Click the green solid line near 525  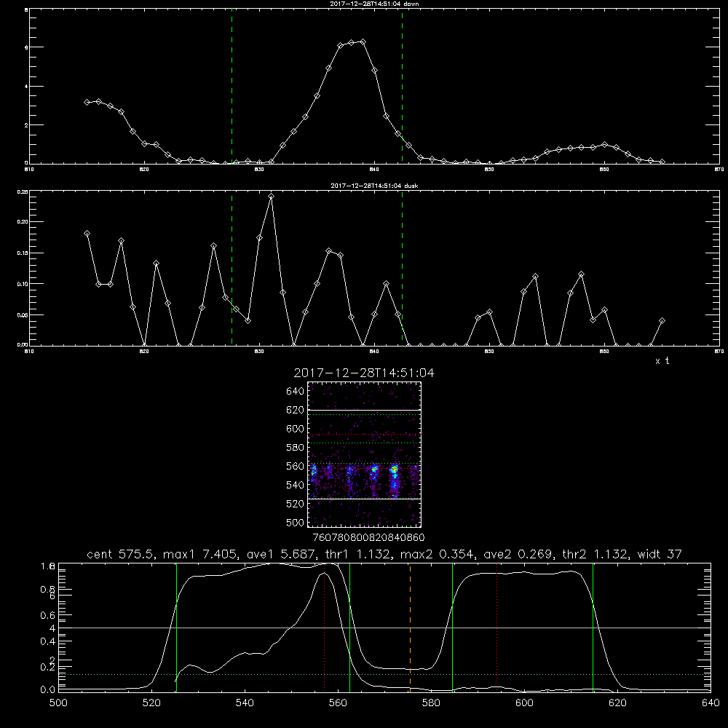point(176,627)
